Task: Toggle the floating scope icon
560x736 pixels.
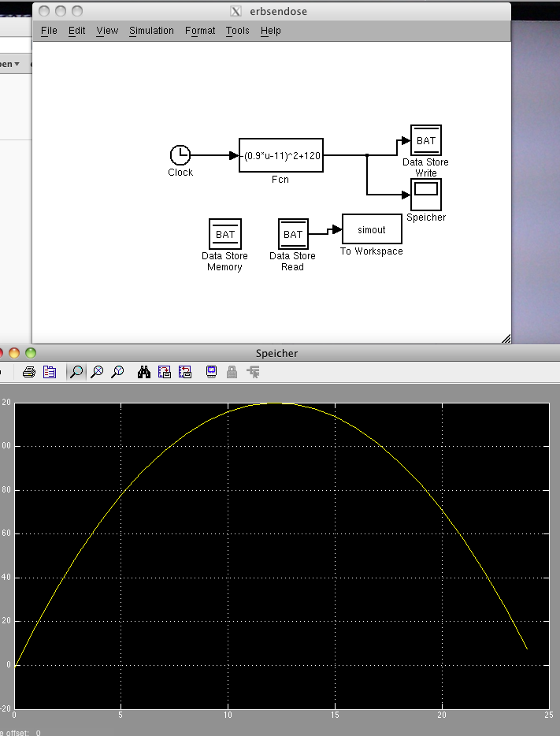Action: (211, 372)
